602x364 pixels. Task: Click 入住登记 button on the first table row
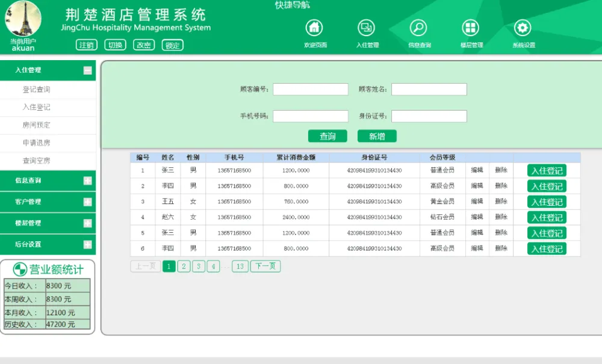pyautogui.click(x=546, y=170)
